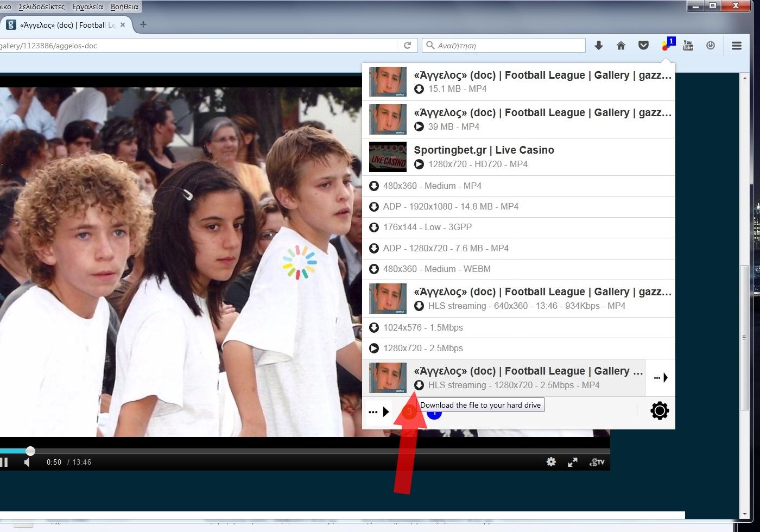
Task: Click the video player settings gear
Action: coord(551,462)
